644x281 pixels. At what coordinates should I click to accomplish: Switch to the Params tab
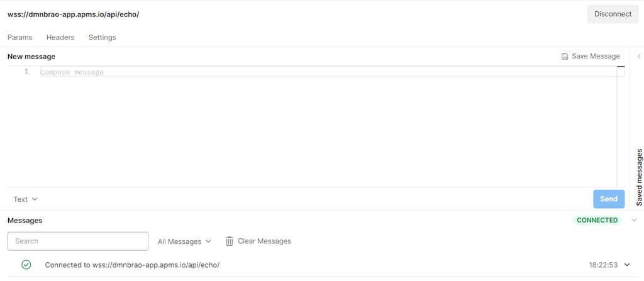coord(20,38)
